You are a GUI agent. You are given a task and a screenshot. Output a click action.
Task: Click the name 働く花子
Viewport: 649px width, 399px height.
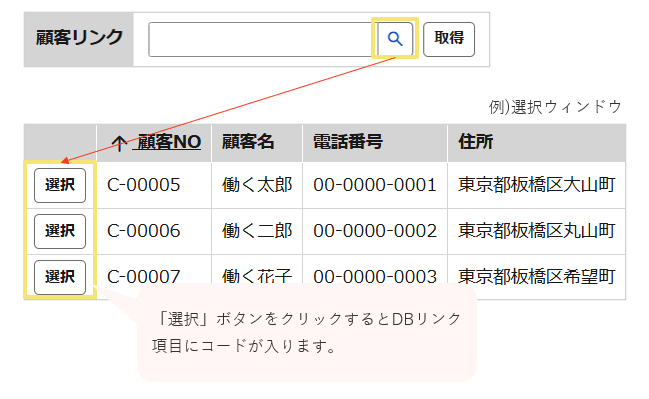pyautogui.click(x=257, y=276)
